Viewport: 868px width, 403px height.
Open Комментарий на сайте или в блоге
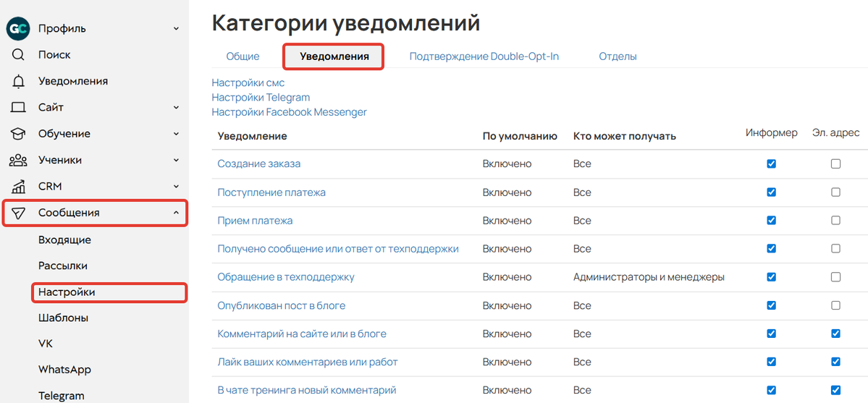302,334
